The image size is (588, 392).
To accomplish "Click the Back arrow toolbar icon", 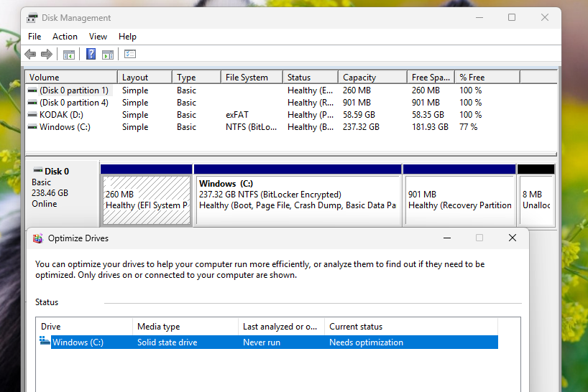I will [x=30, y=55].
